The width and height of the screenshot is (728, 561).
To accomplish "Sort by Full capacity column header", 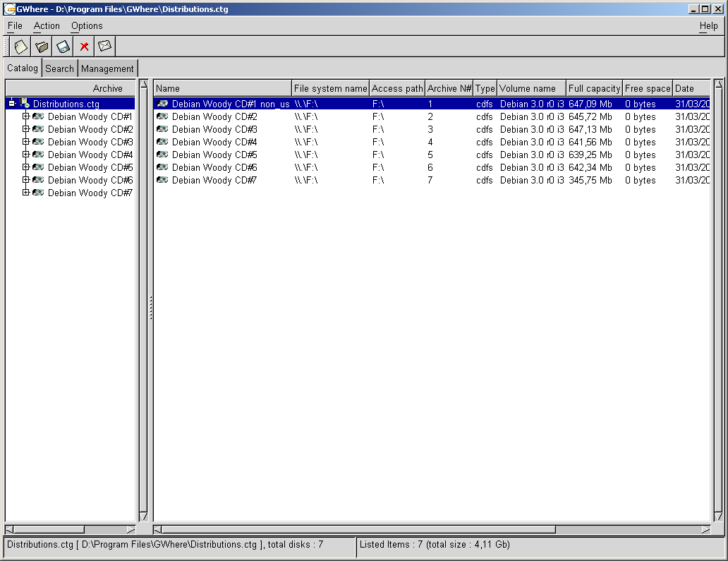I will 594,88.
